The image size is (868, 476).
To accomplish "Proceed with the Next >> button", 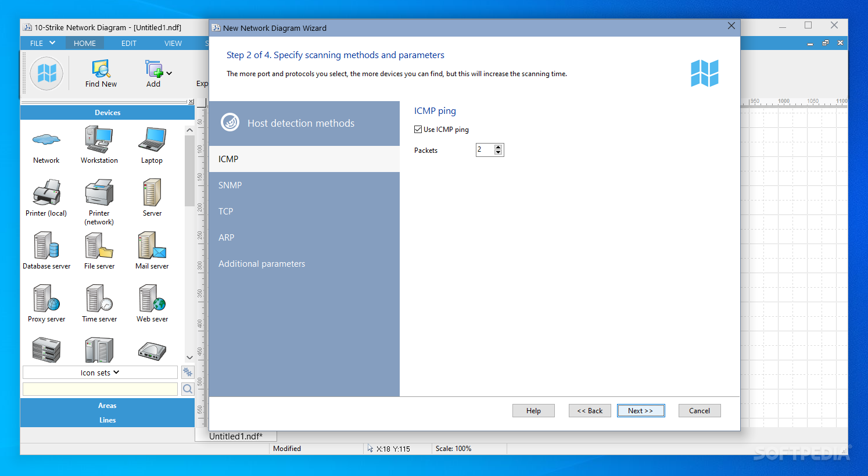I will pos(641,410).
